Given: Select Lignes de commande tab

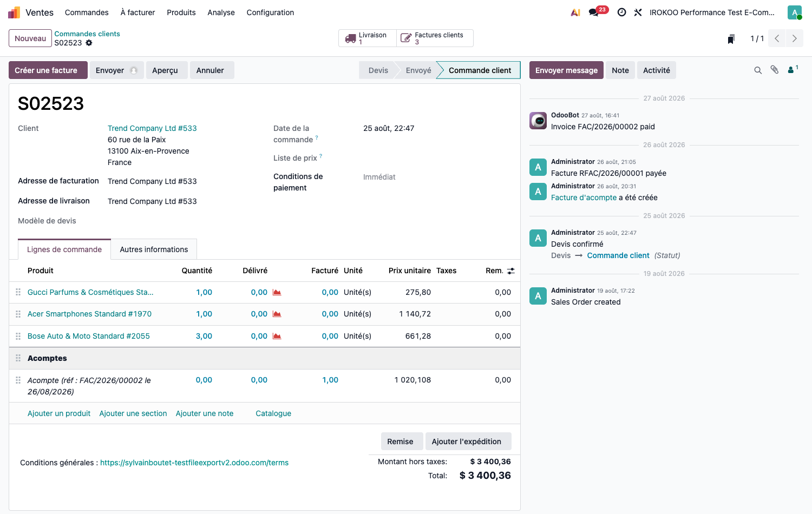Looking at the screenshot, I should pos(64,249).
